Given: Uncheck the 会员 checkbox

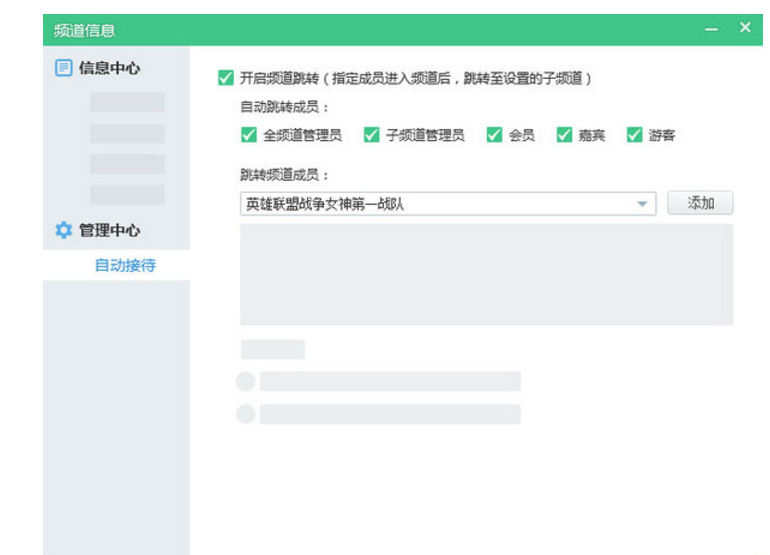Looking at the screenshot, I should click(494, 135).
